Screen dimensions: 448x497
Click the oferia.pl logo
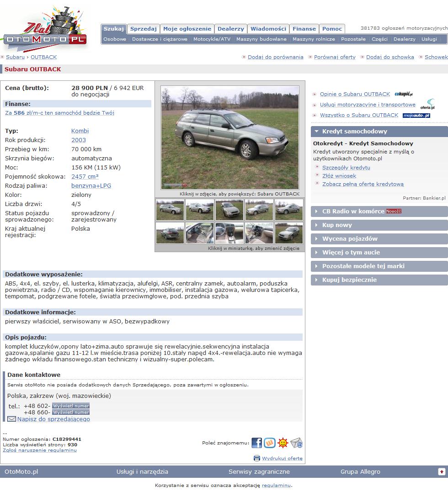tap(427, 104)
